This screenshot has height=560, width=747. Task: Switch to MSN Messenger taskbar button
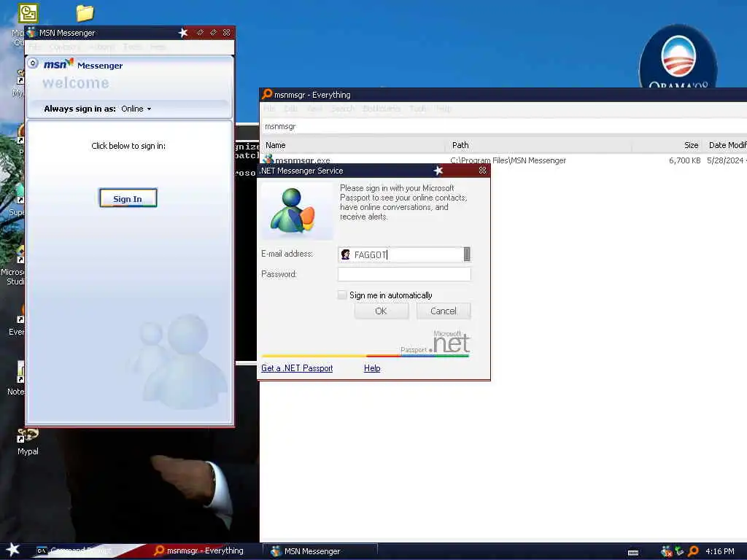[x=321, y=551]
